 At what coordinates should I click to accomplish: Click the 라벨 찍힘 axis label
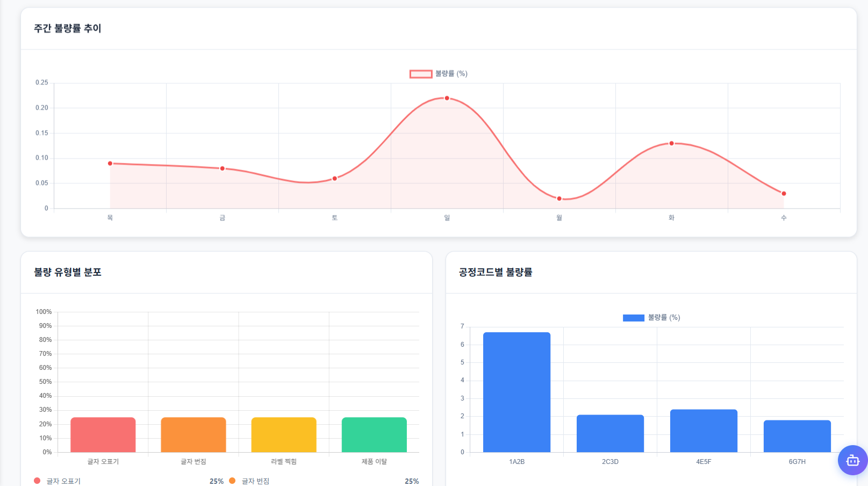click(x=284, y=462)
